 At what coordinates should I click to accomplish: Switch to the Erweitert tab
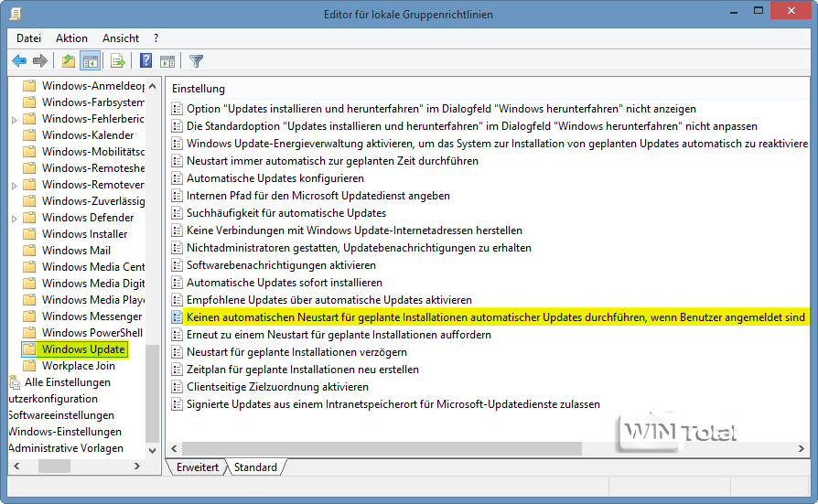tap(198, 467)
